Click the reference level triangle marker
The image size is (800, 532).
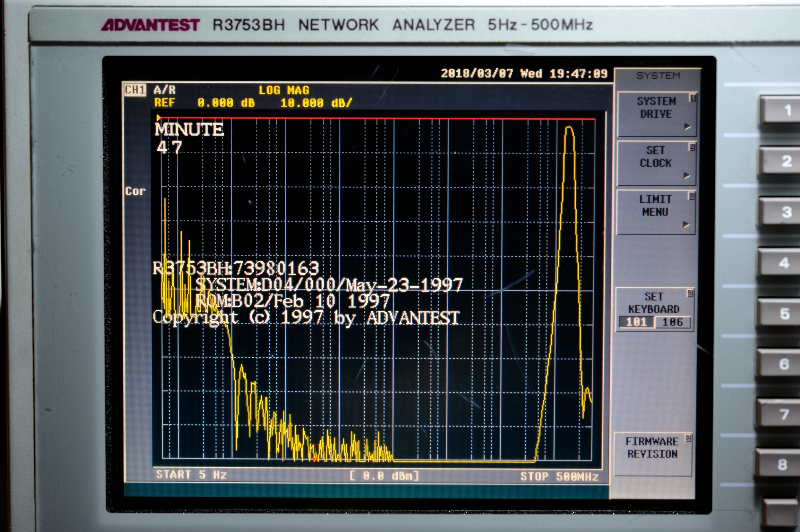tap(159, 118)
